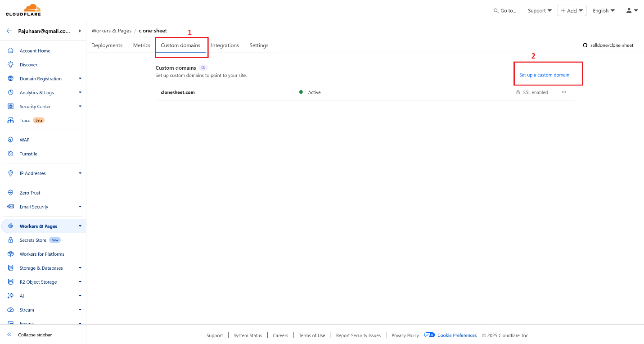Open the Add dropdown button
Viewport: 644px width, 344px height.
pos(572,10)
